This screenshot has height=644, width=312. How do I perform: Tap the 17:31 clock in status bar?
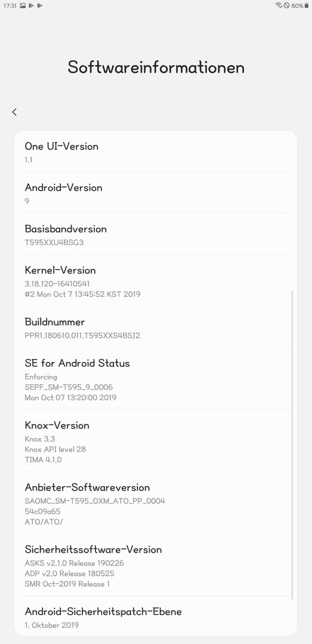point(10,6)
